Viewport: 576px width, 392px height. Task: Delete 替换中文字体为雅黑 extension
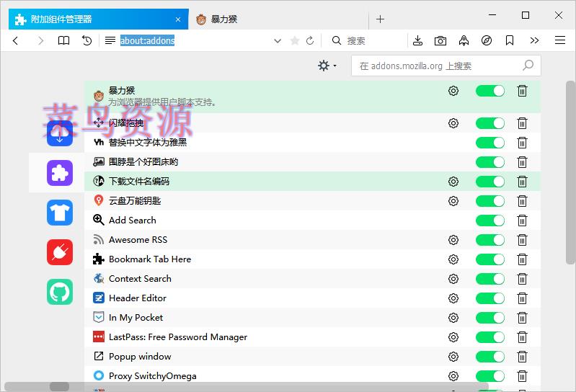522,143
